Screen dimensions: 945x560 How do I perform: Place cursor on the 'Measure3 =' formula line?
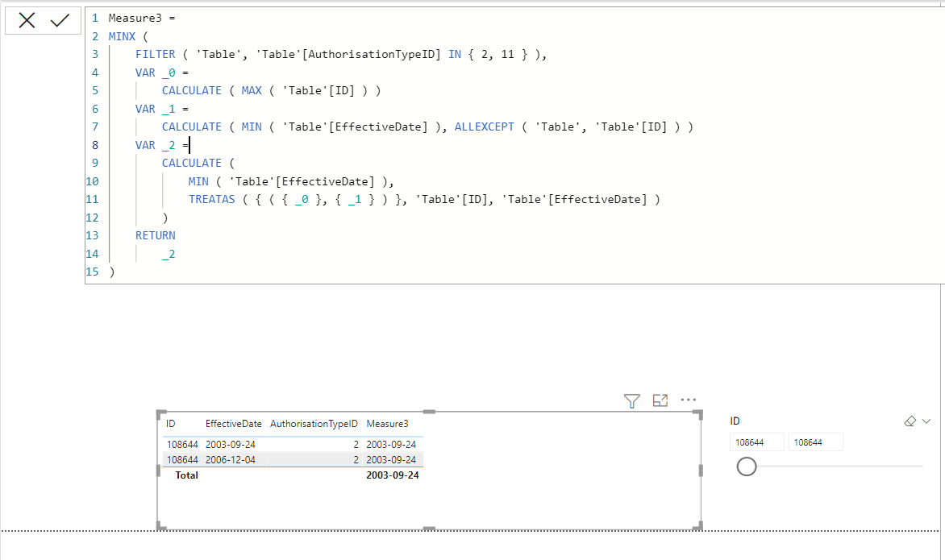tap(142, 18)
